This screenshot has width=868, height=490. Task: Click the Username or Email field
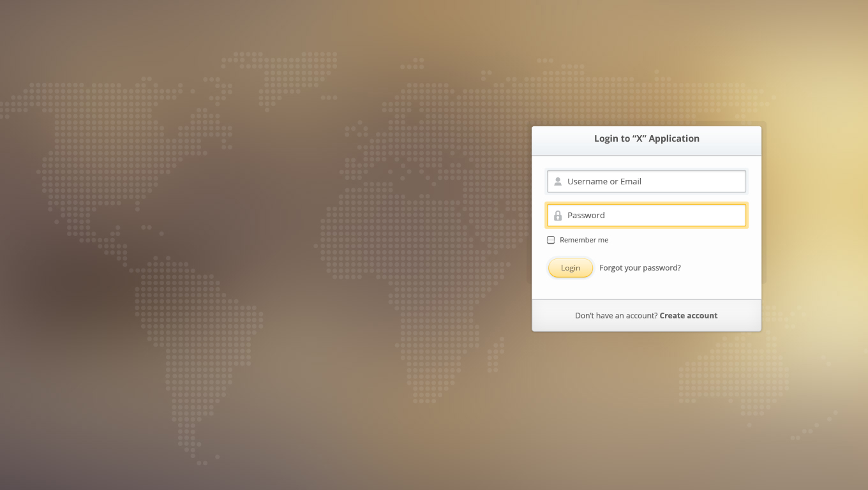tap(647, 181)
